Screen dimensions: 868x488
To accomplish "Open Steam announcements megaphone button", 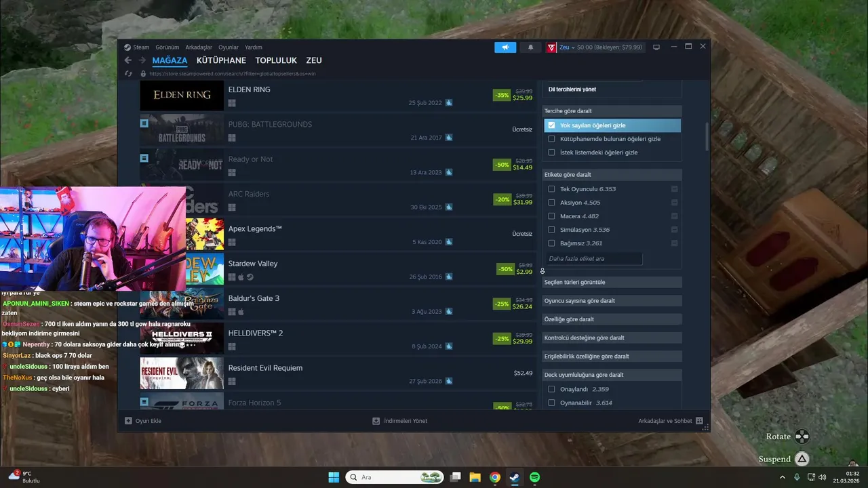I will 505,47.
